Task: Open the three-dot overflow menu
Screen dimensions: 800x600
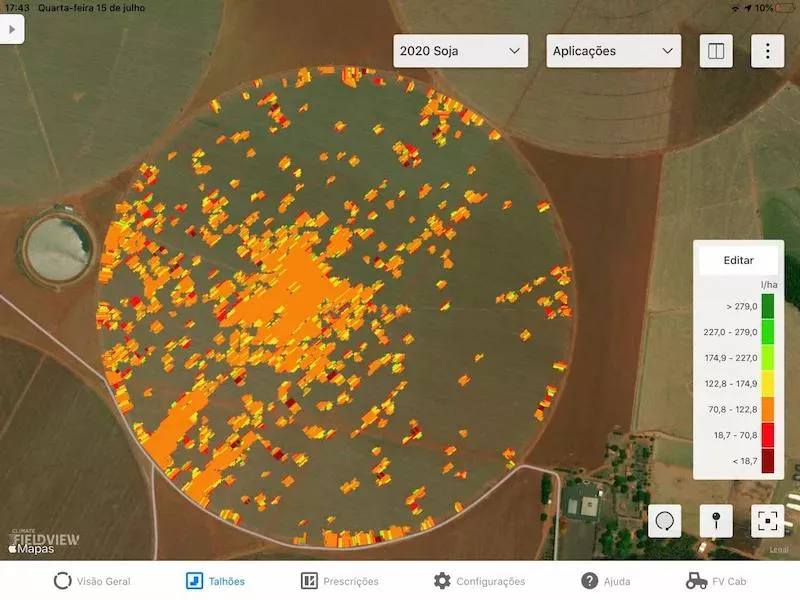Action: pos(765,51)
